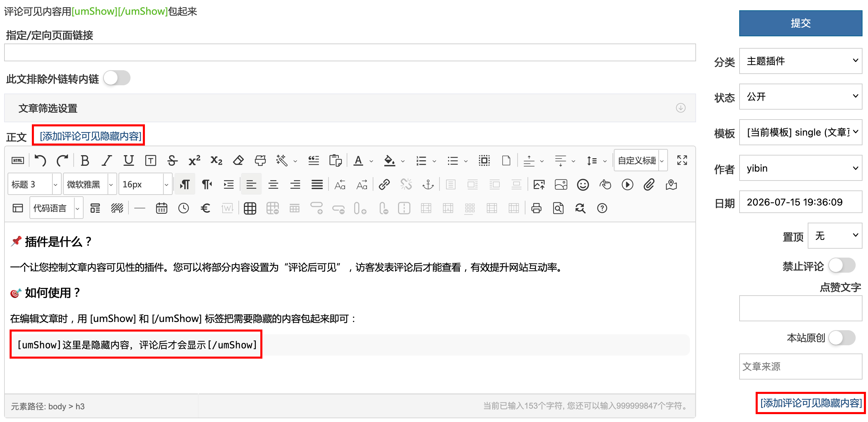Insert blockquote

(x=313, y=160)
